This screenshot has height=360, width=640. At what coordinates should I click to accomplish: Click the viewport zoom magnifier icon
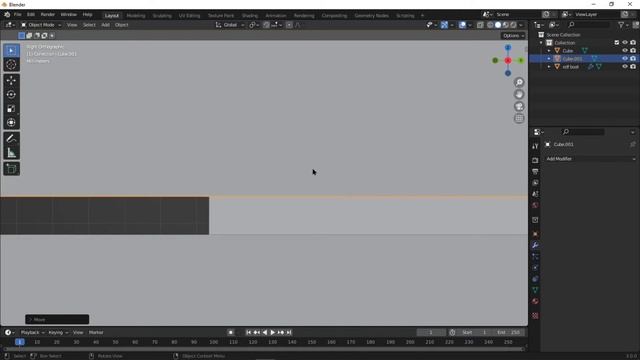[x=519, y=82]
